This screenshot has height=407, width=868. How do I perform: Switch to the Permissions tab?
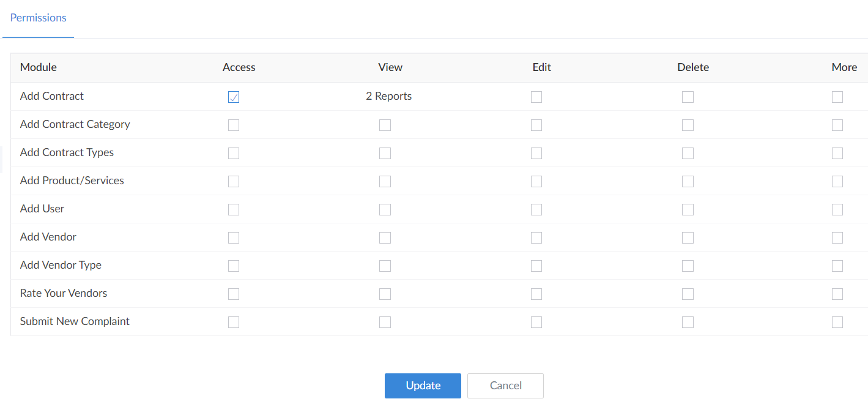pyautogui.click(x=39, y=18)
